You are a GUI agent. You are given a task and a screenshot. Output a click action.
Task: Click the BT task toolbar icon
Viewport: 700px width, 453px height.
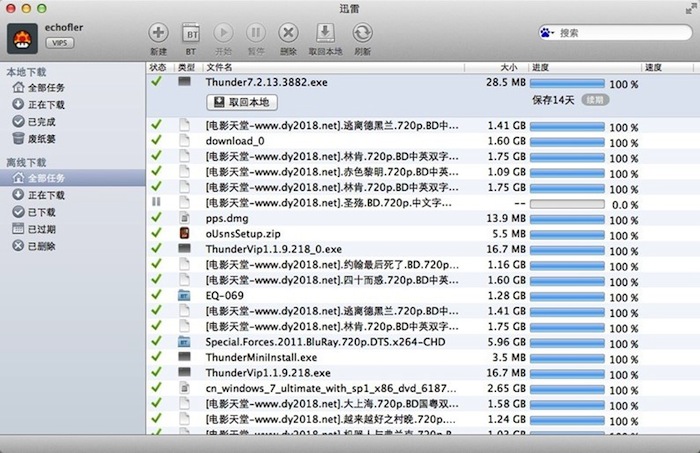(x=190, y=33)
